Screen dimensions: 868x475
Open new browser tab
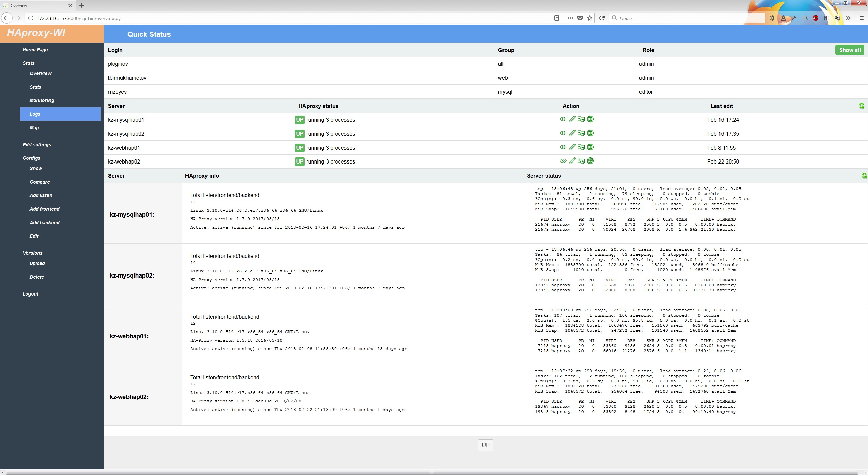tap(82, 5)
